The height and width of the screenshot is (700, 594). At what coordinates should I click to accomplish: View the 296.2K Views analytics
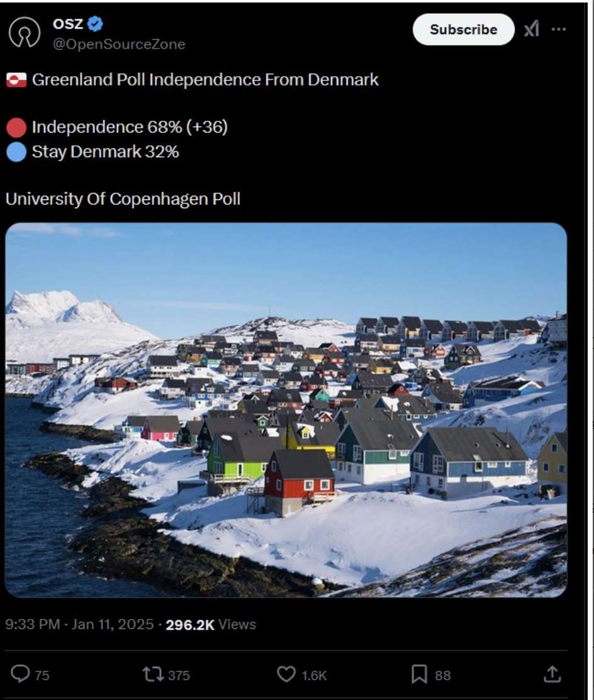click(x=211, y=625)
